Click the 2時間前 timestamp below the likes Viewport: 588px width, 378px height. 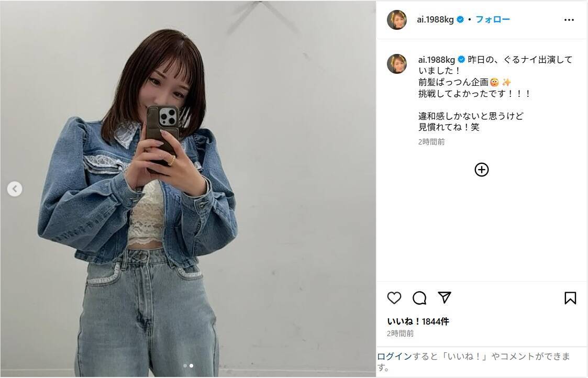(400, 333)
